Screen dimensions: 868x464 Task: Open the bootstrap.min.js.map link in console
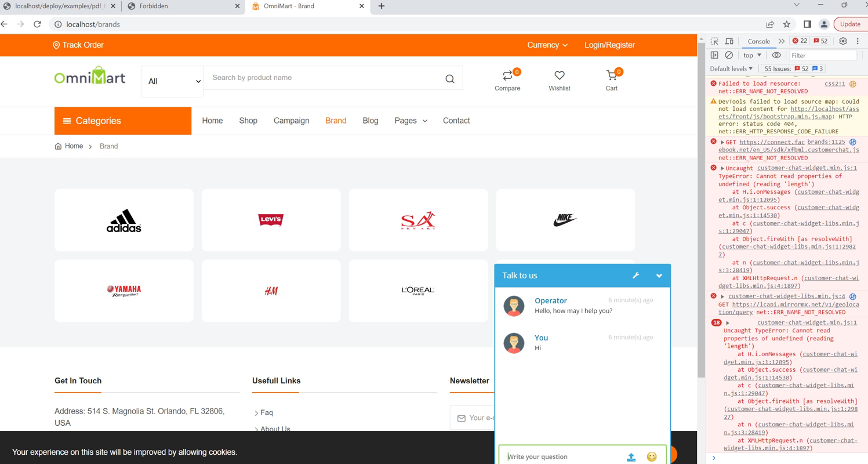click(789, 113)
